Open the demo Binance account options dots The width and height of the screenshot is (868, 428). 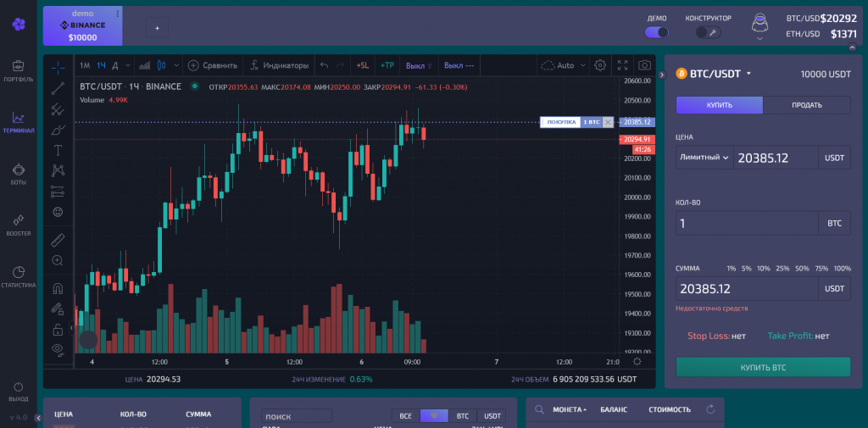click(117, 14)
